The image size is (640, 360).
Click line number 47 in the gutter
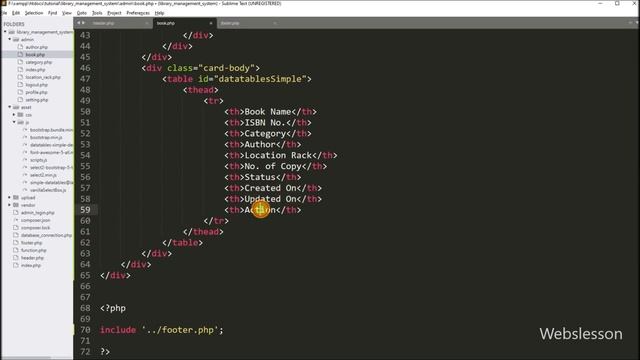tap(85, 79)
